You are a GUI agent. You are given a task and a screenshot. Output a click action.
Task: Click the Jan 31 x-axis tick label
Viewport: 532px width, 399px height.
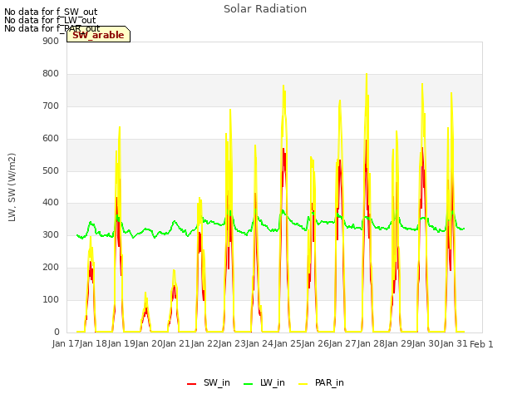point(454,344)
